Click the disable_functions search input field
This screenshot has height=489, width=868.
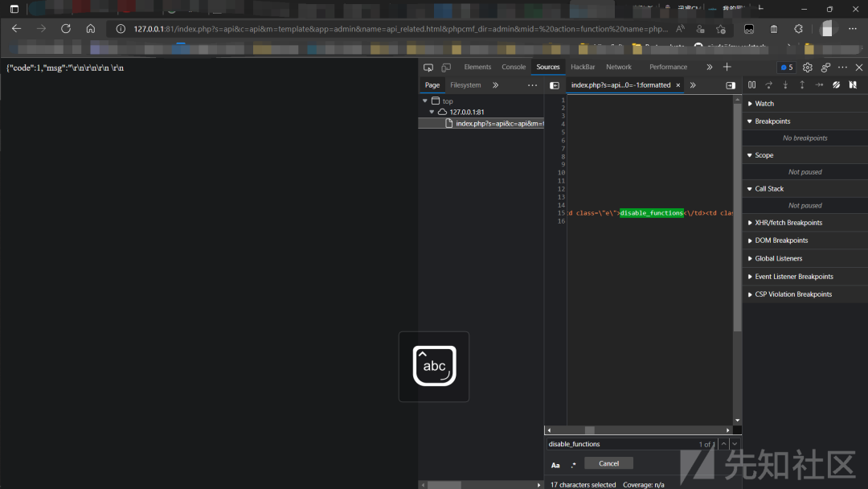click(x=620, y=444)
